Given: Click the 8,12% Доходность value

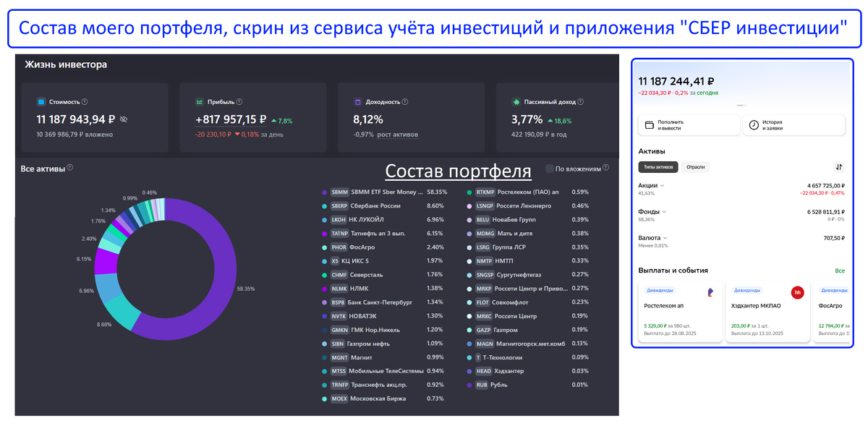Looking at the screenshot, I should 368,119.
